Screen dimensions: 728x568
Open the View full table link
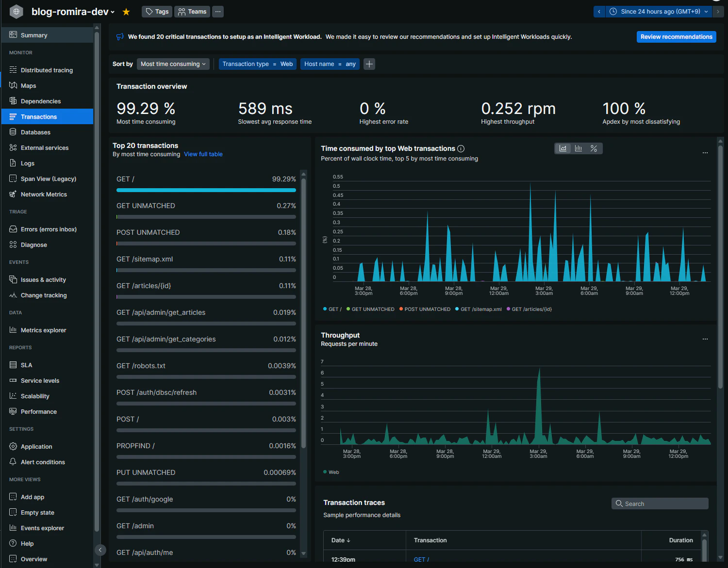pos(203,154)
